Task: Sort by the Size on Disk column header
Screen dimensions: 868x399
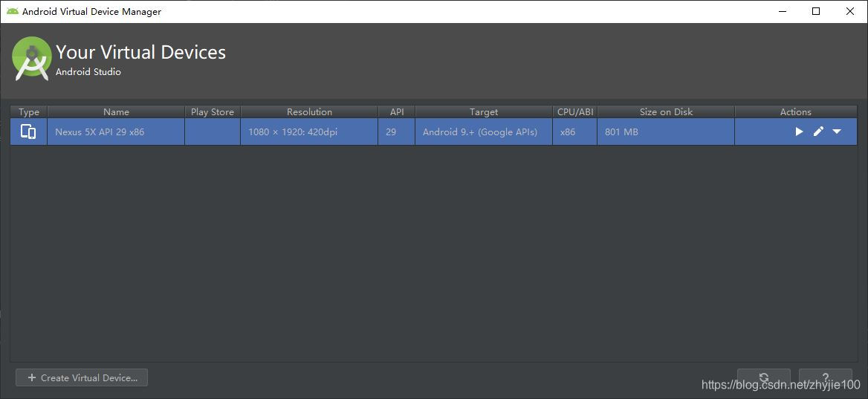Action: click(666, 111)
